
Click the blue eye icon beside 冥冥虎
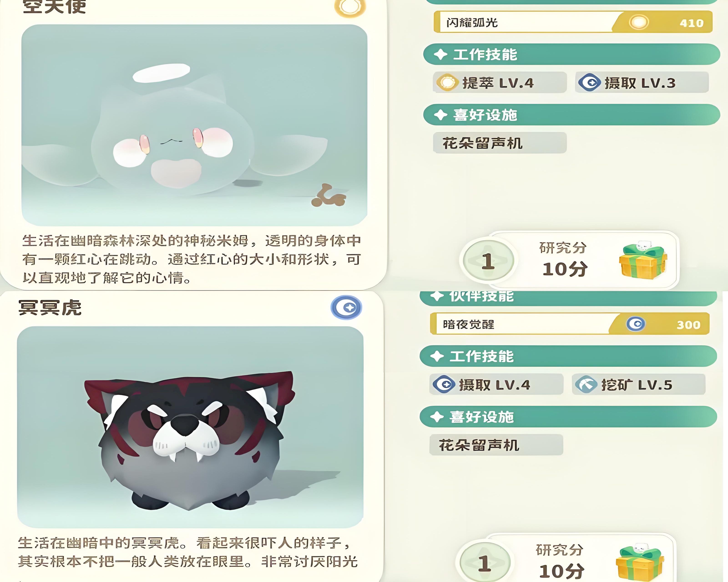[346, 307]
